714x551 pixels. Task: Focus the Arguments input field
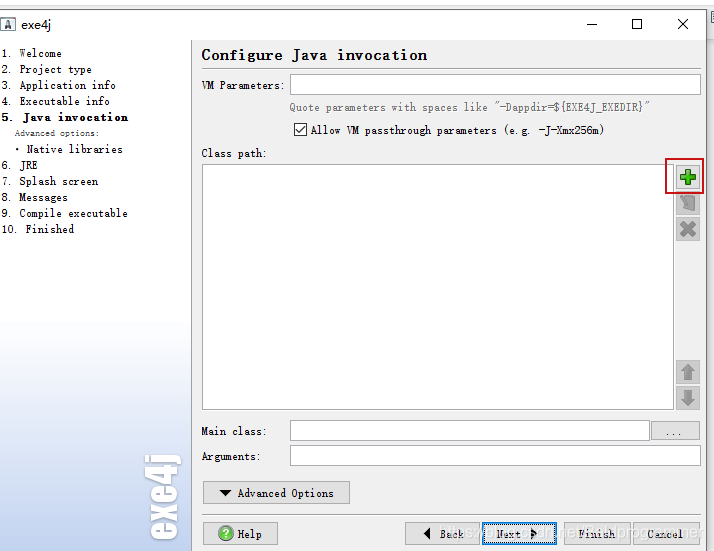[x=495, y=456]
